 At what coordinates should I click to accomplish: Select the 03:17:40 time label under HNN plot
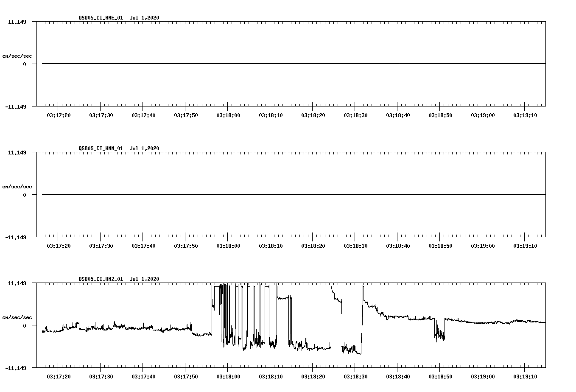click(x=143, y=246)
